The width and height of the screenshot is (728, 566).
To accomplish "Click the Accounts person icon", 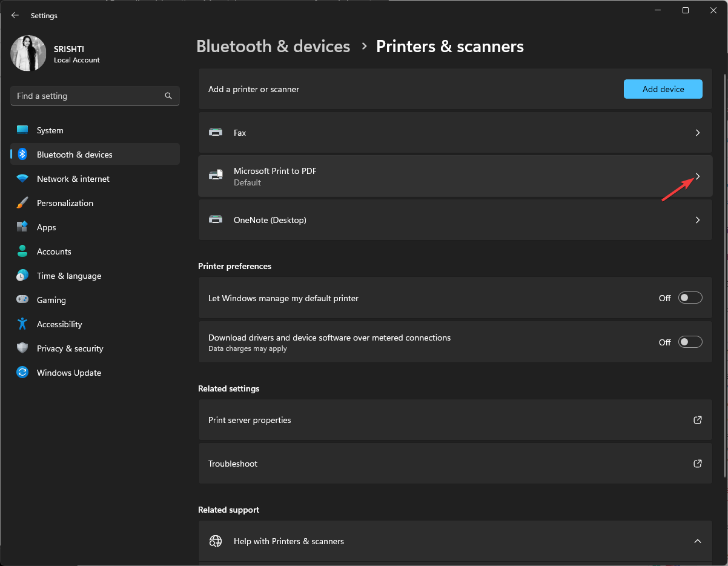I will point(22,251).
